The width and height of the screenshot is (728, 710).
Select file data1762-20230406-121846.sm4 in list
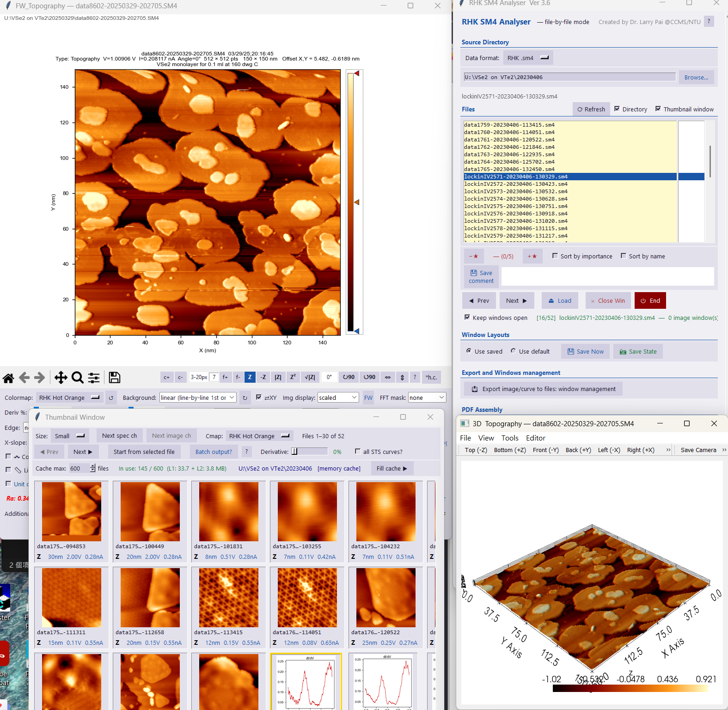point(570,147)
